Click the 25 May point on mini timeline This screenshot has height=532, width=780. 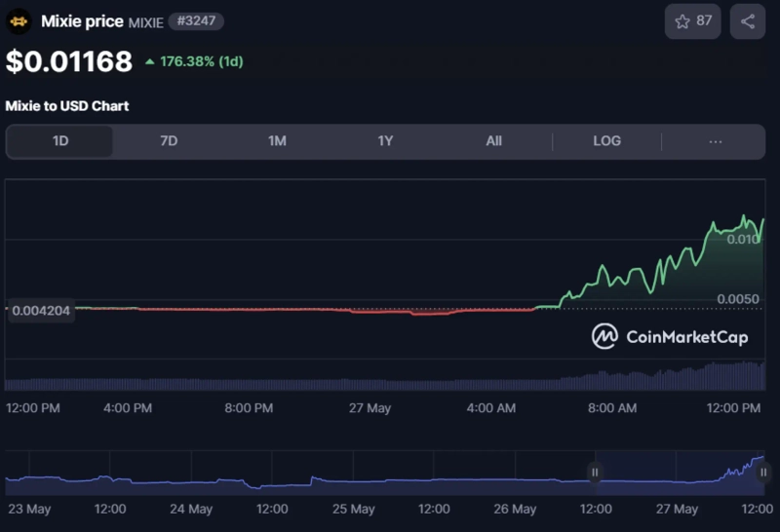point(353,509)
